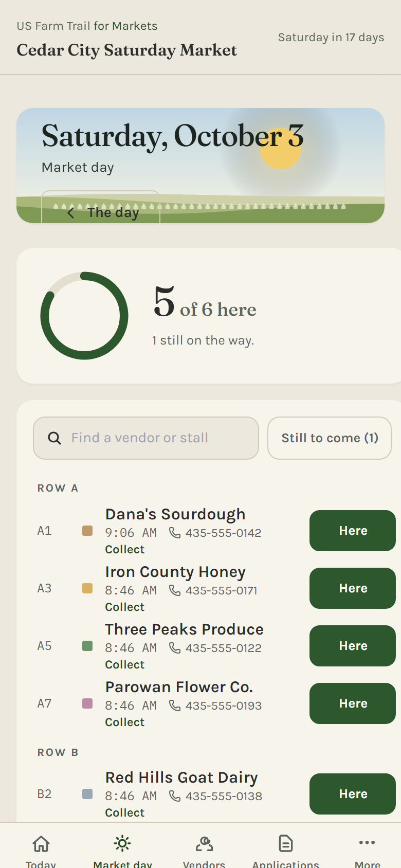Viewport: 401px width, 868px height.
Task: Call 435-555-0193 phone number
Action: coord(224,706)
